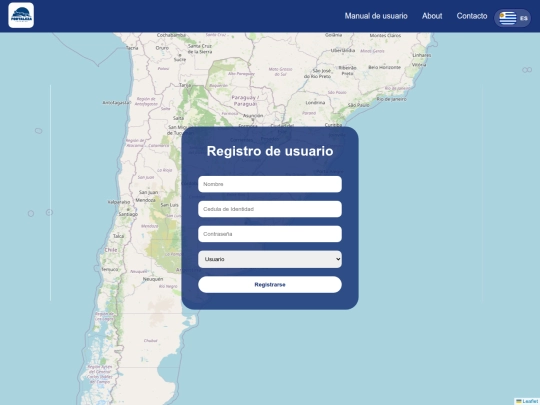Click the Fortaleza logo in the header
Screen dimensions: 540x405
[x=21, y=15]
